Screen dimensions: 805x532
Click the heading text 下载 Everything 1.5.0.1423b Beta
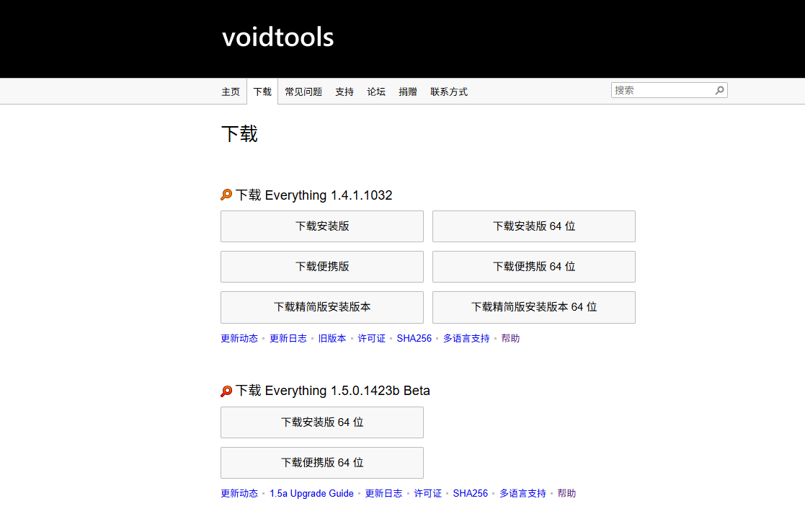pos(333,391)
